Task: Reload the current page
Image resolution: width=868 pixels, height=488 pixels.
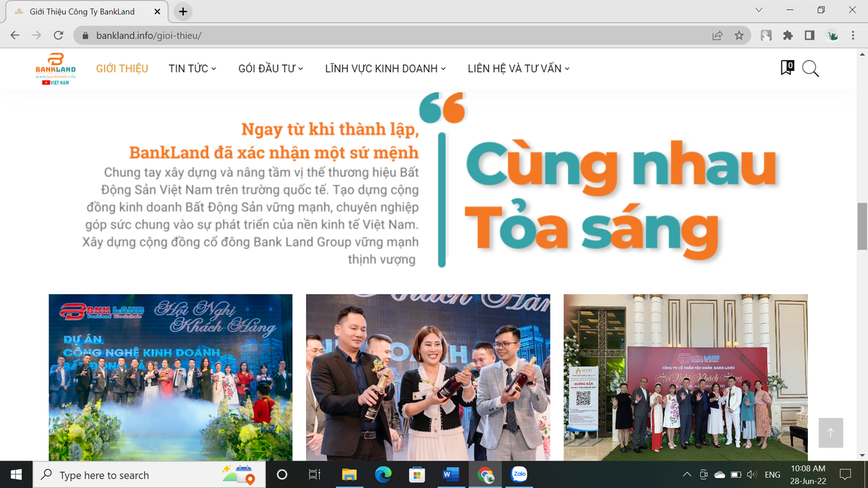Action: pyautogui.click(x=59, y=35)
